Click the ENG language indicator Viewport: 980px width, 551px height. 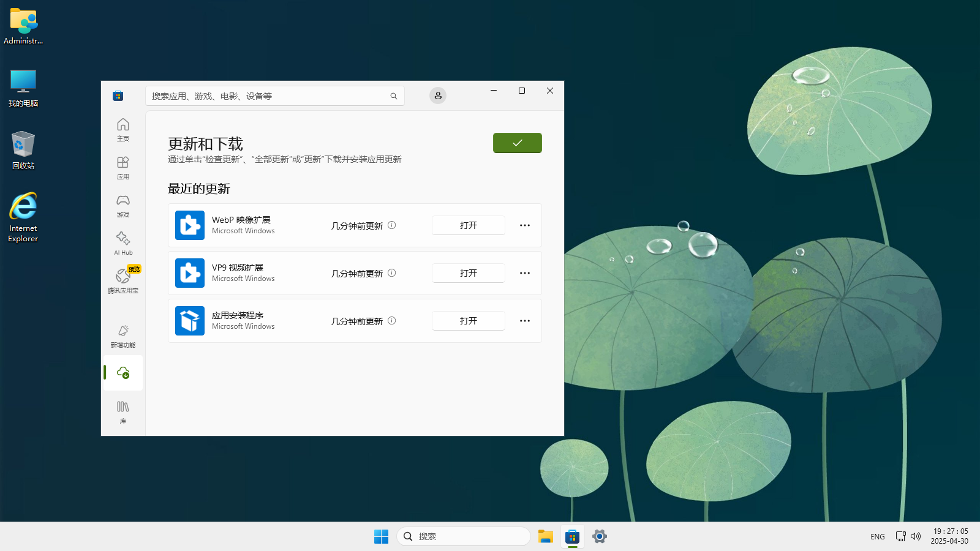point(878,536)
